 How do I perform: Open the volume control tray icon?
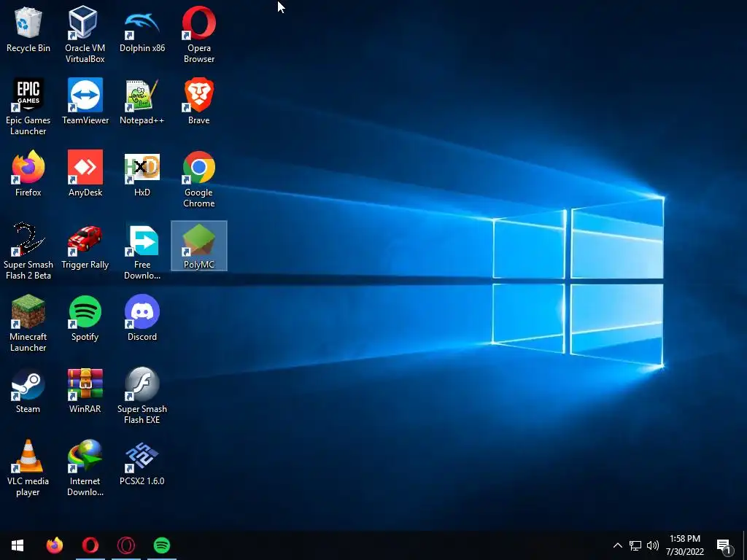[653, 545]
